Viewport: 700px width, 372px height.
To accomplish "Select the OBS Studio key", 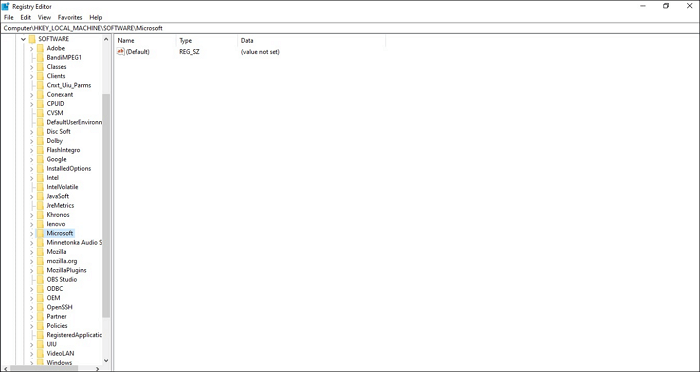I will coord(62,280).
